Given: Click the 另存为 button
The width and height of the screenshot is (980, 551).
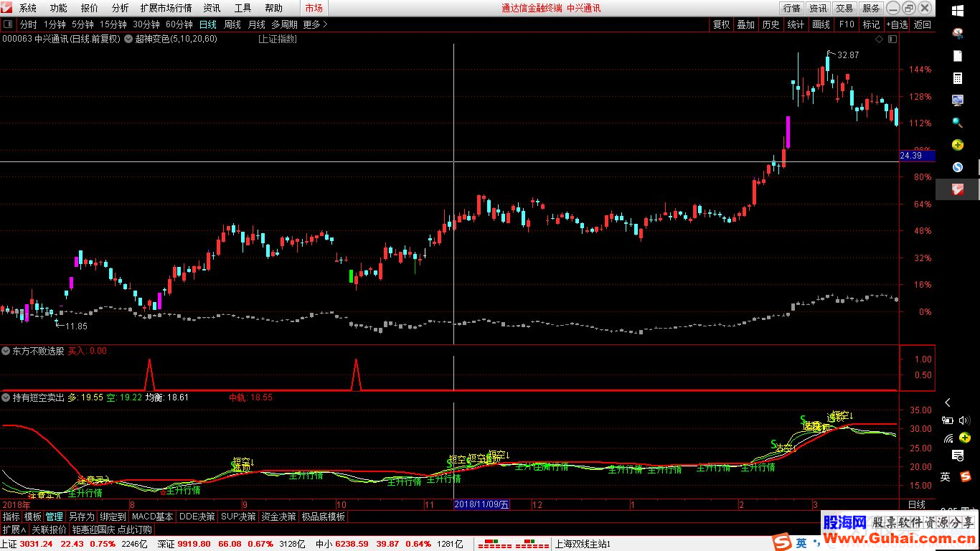Looking at the screenshot, I should 81,517.
